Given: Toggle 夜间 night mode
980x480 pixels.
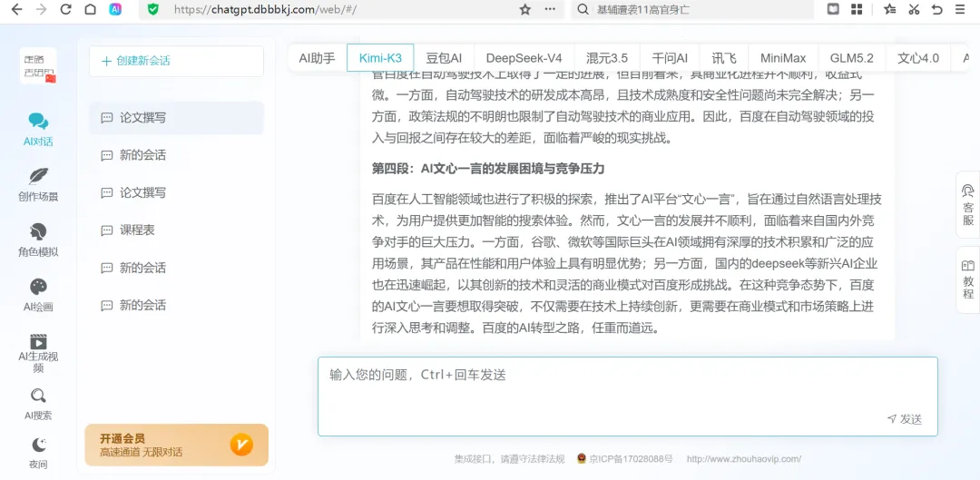Looking at the screenshot, I should [x=38, y=453].
